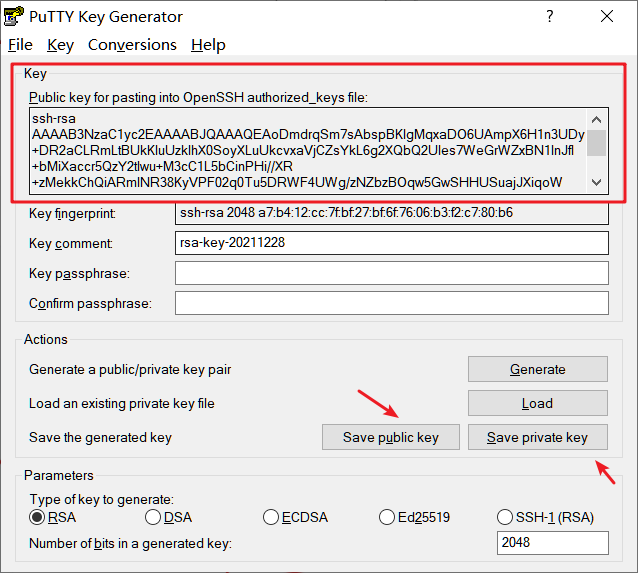Screen dimensions: 638x573
Task: Close the PuTTY Key Generator window
Action: [607, 16]
